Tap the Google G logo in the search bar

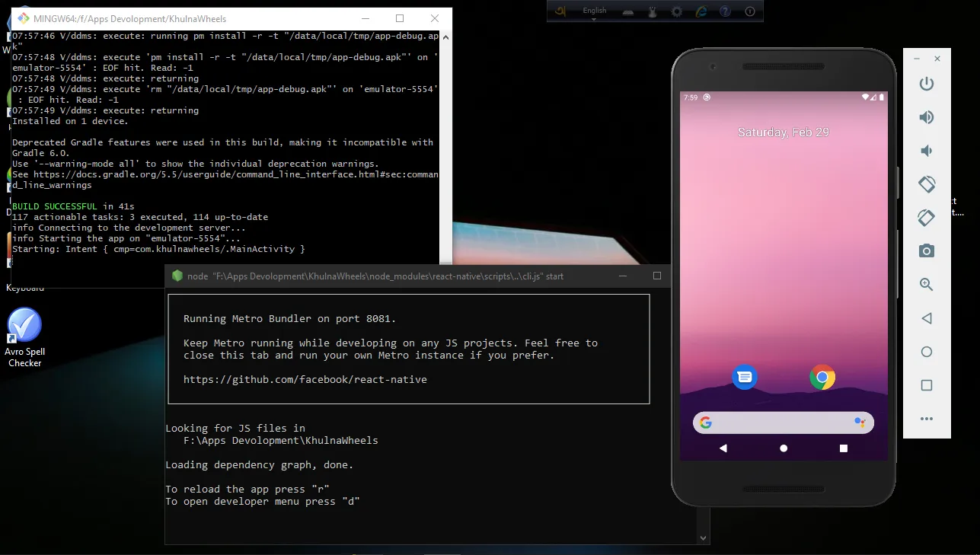706,423
